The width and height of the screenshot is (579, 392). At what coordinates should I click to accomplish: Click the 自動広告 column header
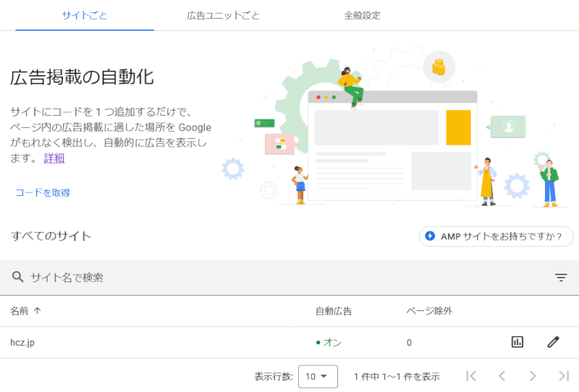pyautogui.click(x=334, y=311)
